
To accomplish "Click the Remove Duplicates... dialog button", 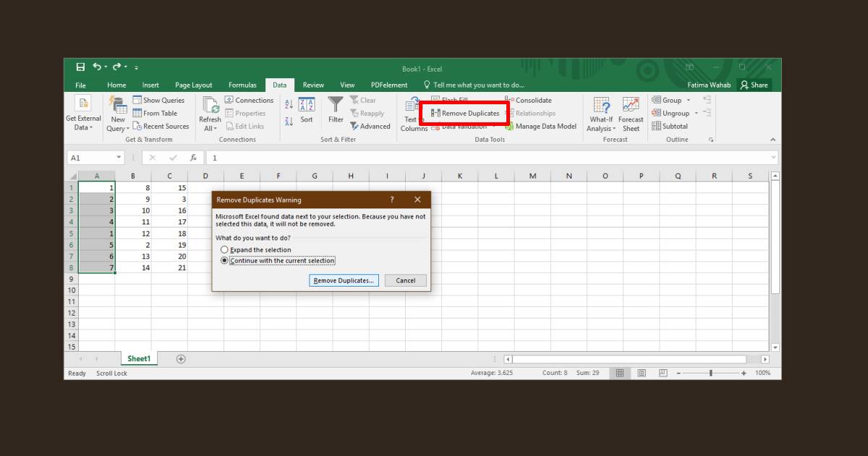I will pos(344,281).
